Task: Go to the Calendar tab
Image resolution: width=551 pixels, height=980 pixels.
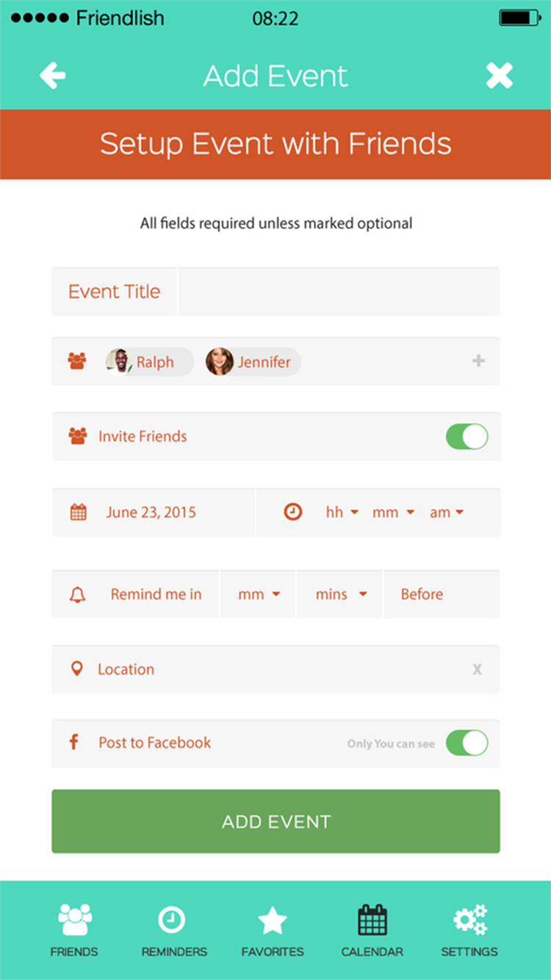Action: coord(372,929)
